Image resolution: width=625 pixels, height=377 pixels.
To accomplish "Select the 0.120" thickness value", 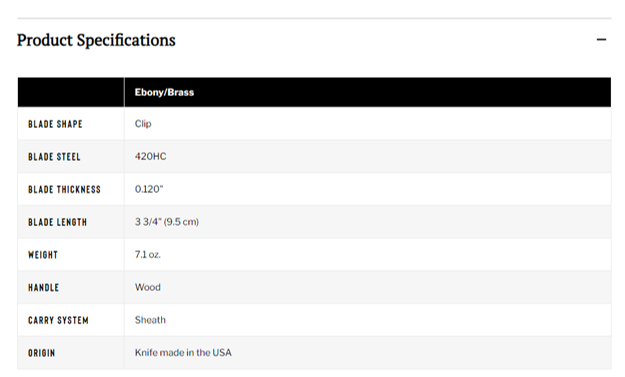I will coord(149,189).
